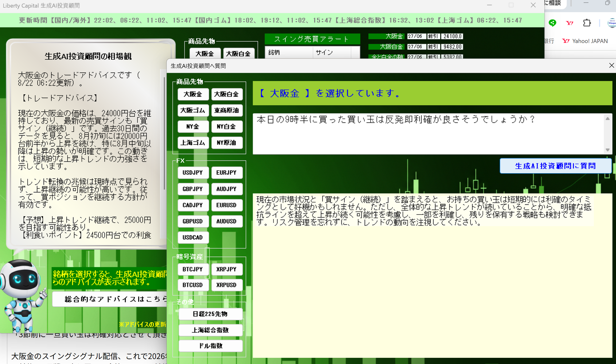
Task: Click into the question text box
Action: pos(429,134)
